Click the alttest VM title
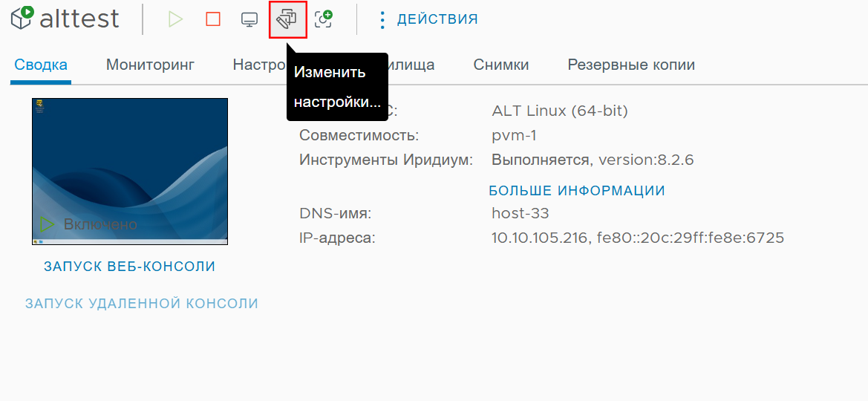This screenshot has height=401, width=868. coord(79,19)
